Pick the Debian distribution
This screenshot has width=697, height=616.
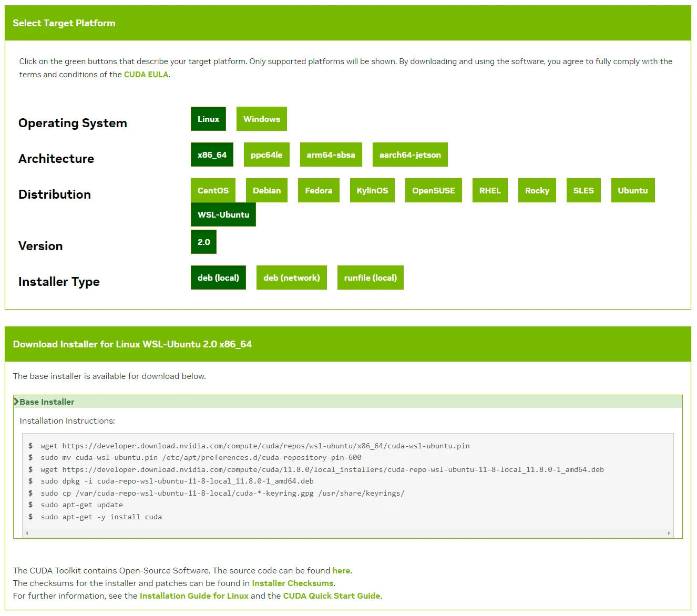pos(266,190)
